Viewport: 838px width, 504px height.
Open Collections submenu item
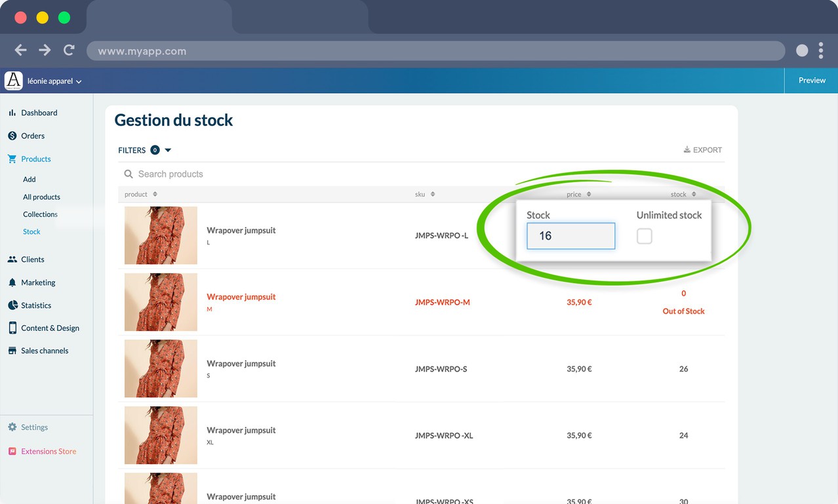pyautogui.click(x=40, y=214)
